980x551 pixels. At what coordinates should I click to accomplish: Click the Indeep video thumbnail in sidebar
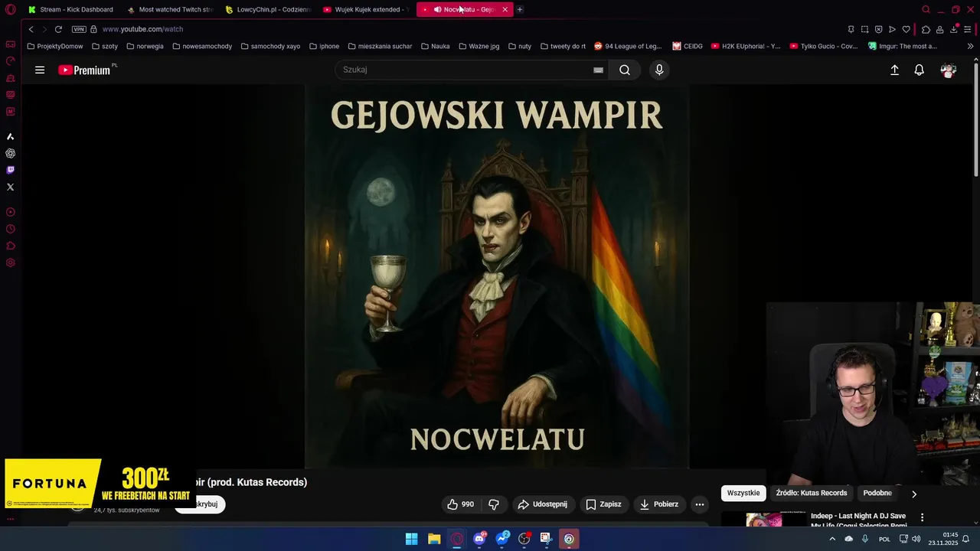coord(764,520)
